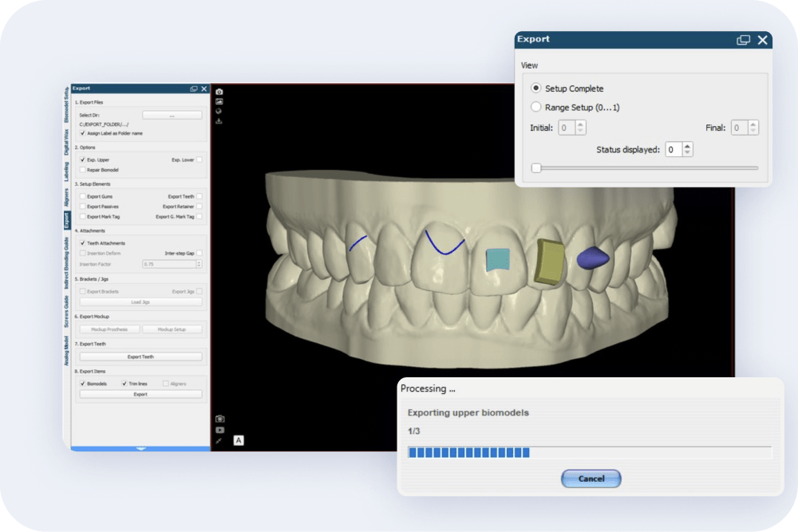The image size is (798, 532).
Task: Click the image/background icon in the viewport toolbar
Action: (x=219, y=102)
